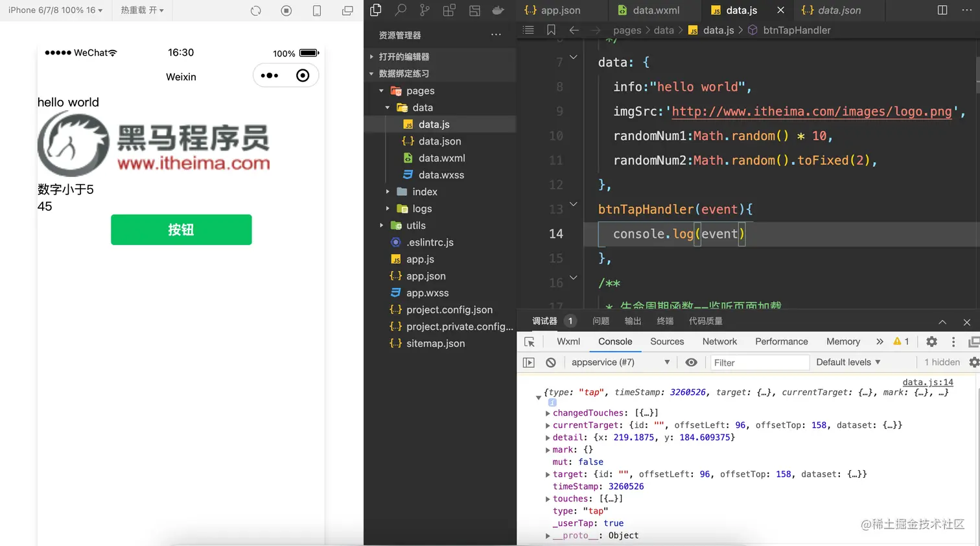Close the data.js editor tab
The image size is (980, 546).
(780, 10)
